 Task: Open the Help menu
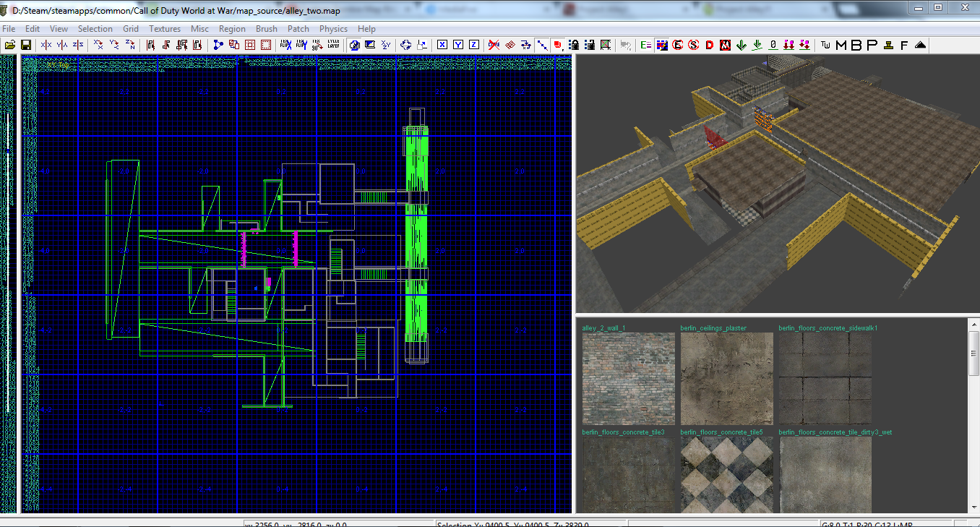coord(366,29)
